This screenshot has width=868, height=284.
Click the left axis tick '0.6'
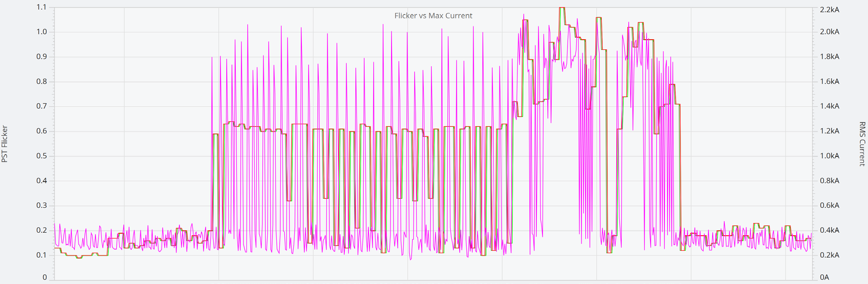coord(41,131)
